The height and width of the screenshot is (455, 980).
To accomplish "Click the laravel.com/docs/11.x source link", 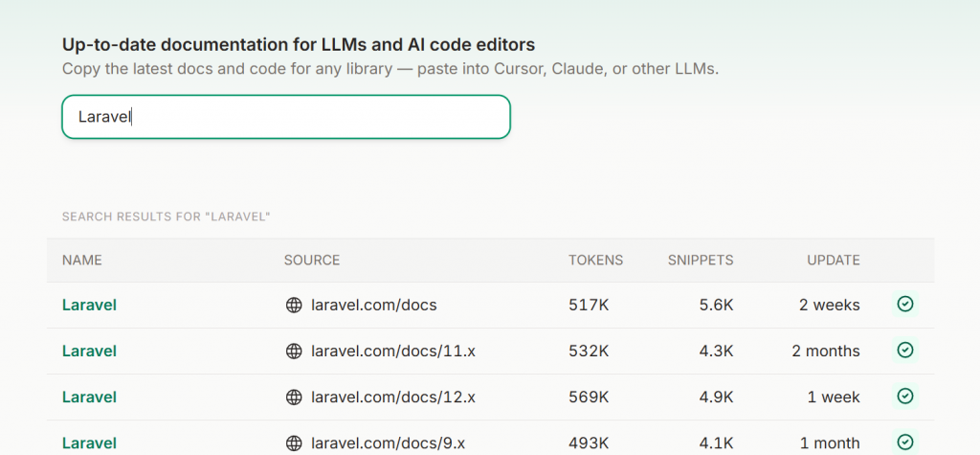I will [x=393, y=352].
